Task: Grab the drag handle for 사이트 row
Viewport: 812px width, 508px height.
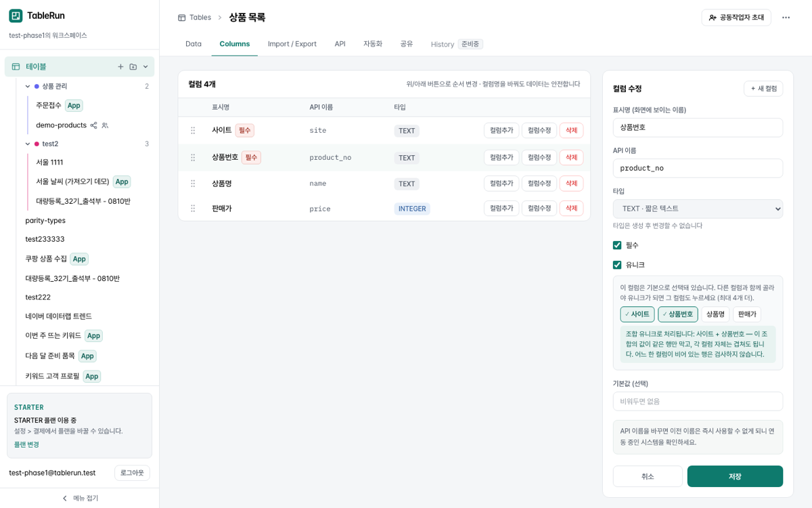Action: 193,130
